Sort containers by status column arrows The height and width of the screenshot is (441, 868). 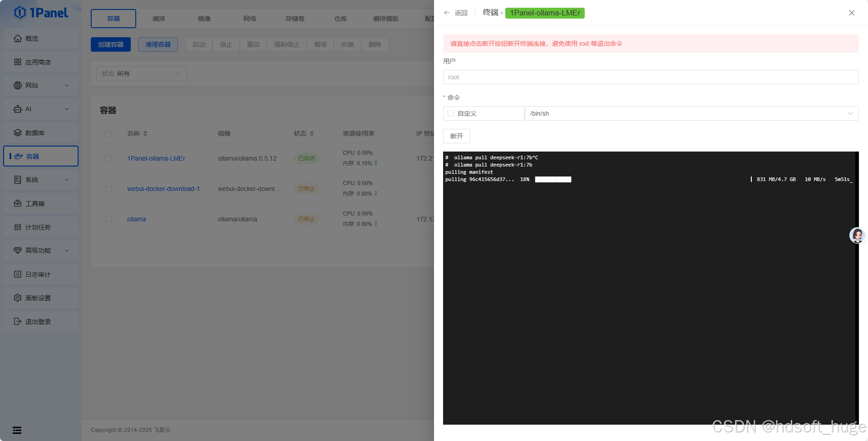tap(312, 133)
